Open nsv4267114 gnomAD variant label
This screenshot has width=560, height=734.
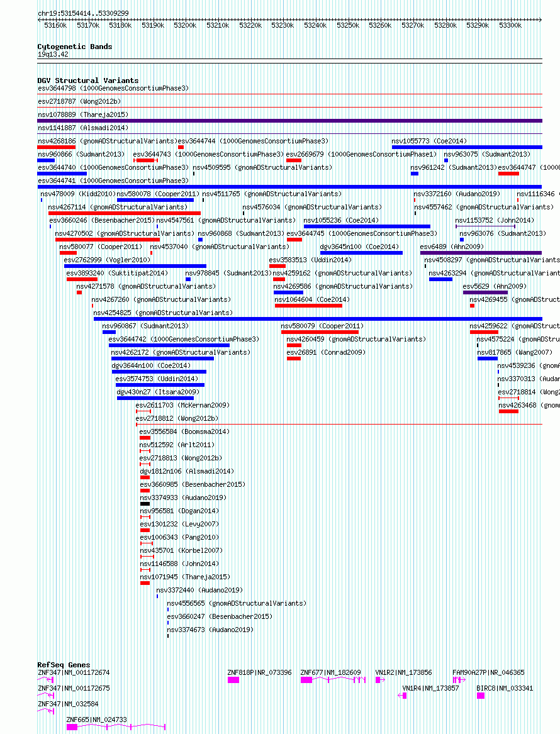[x=118, y=207]
